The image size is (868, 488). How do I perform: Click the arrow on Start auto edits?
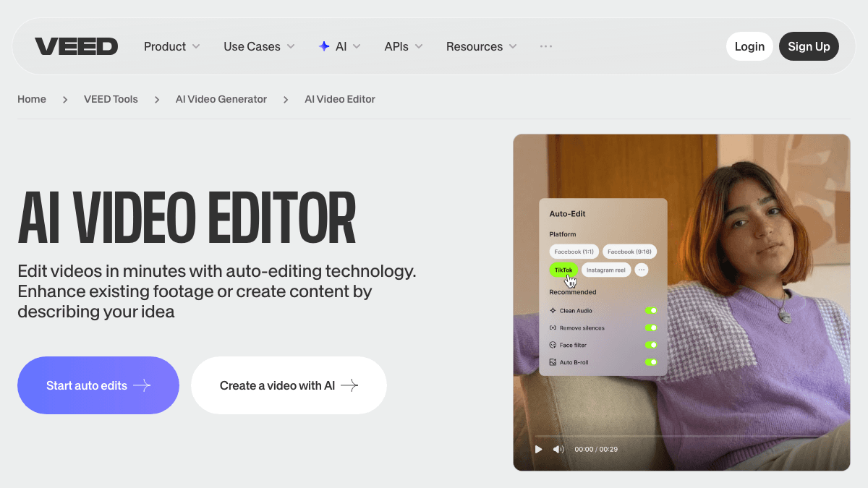tap(142, 385)
